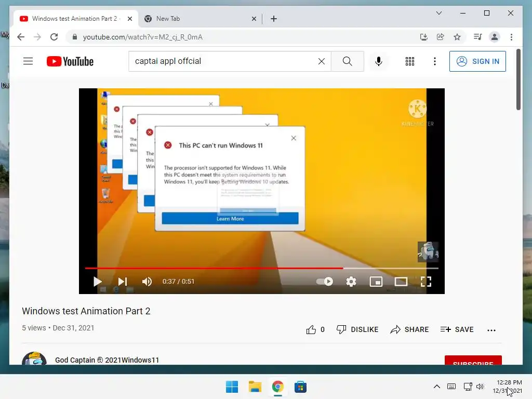Open Chrome's three-dot menu
The height and width of the screenshot is (399, 532).
coord(511,37)
